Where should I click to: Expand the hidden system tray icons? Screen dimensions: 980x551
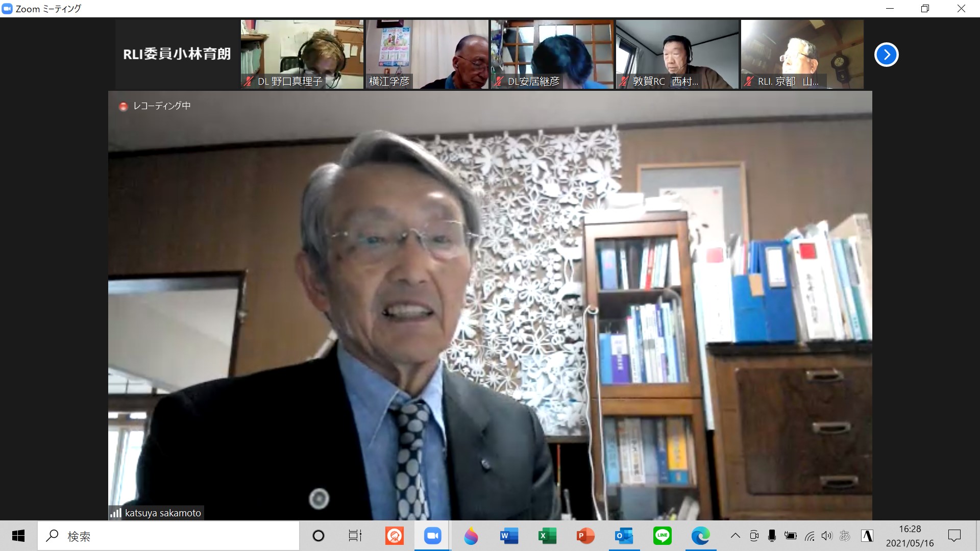click(x=735, y=536)
